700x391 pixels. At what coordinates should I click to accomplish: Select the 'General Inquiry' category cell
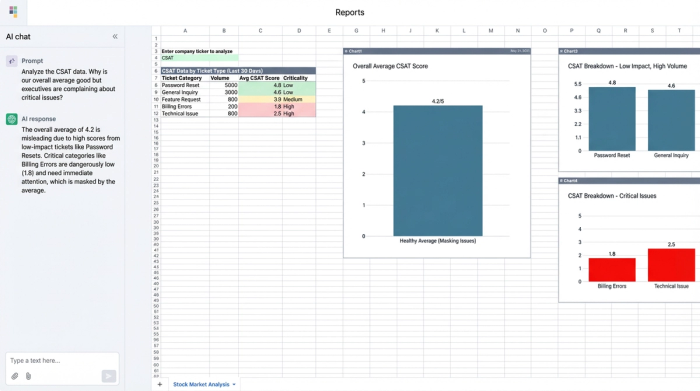pyautogui.click(x=185, y=92)
